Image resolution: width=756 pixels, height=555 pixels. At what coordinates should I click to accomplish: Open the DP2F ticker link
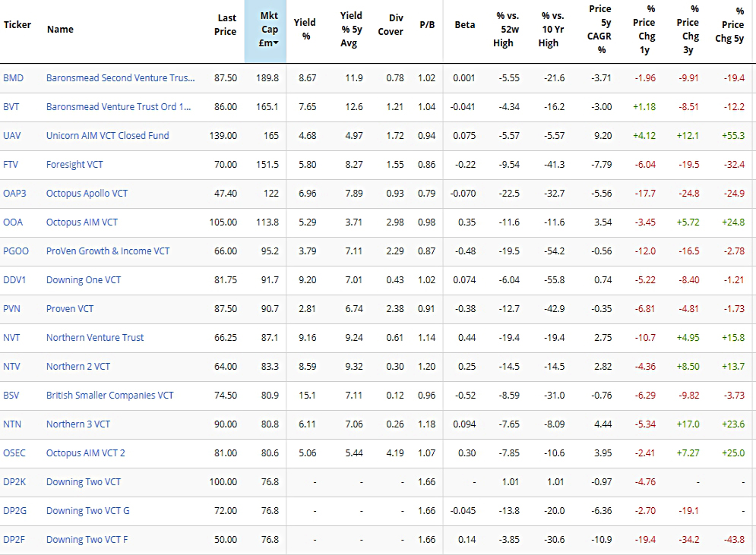point(14,540)
